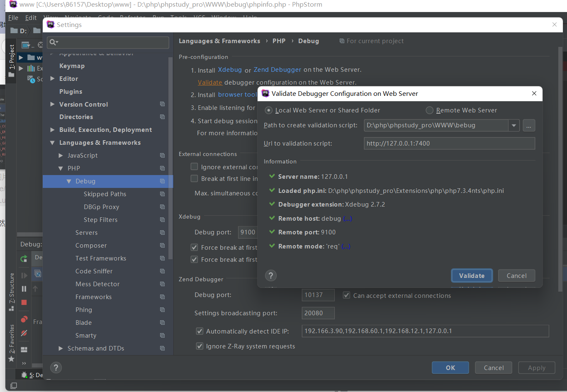Viewport: 567px width, 392px height.
Task: Click the Validate button in the dialog
Action: (x=472, y=275)
